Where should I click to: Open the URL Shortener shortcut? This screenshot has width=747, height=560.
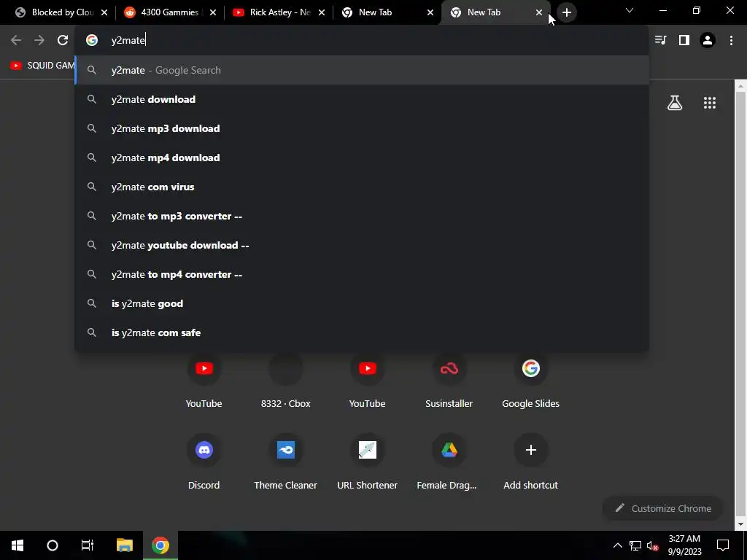click(x=368, y=463)
